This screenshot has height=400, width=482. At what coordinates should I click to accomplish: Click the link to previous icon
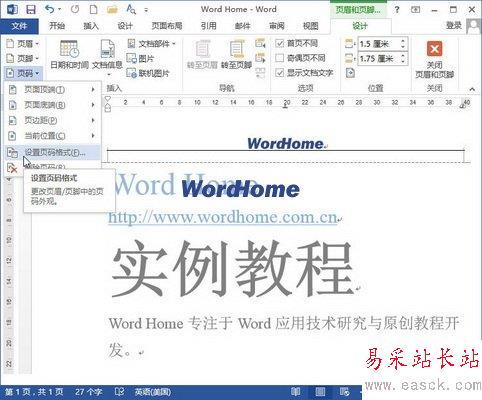(260, 73)
